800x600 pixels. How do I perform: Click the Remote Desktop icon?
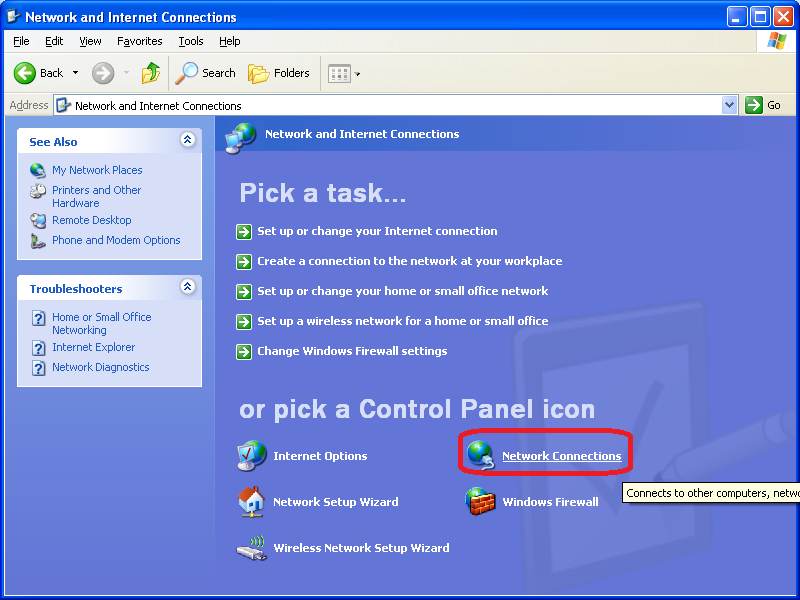[x=38, y=220]
